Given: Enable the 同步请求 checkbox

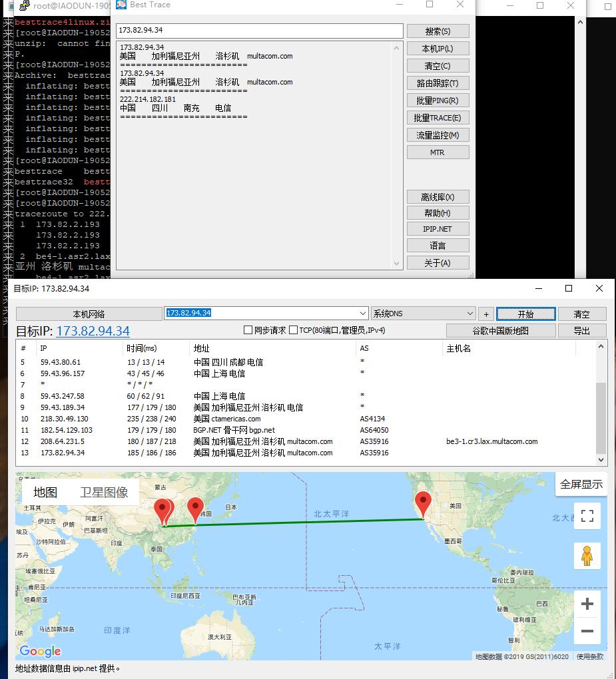Looking at the screenshot, I should 248,330.
